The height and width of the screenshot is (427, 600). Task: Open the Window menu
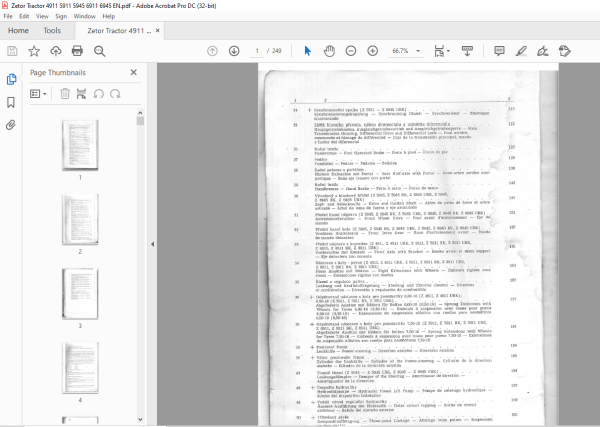click(x=85, y=16)
